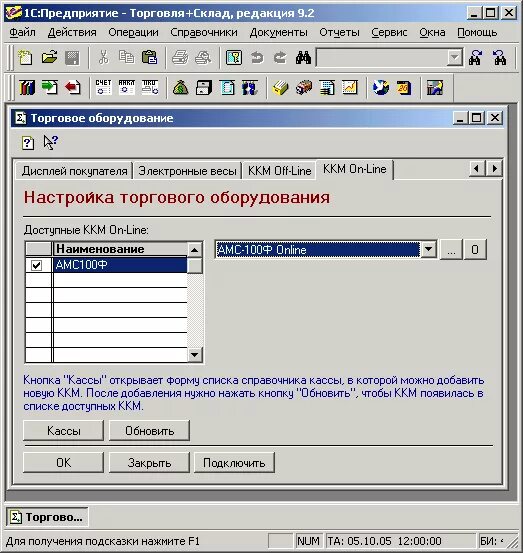This screenshot has width=523, height=553.
Task: Click the list scrollbar up arrow
Action: [195, 250]
